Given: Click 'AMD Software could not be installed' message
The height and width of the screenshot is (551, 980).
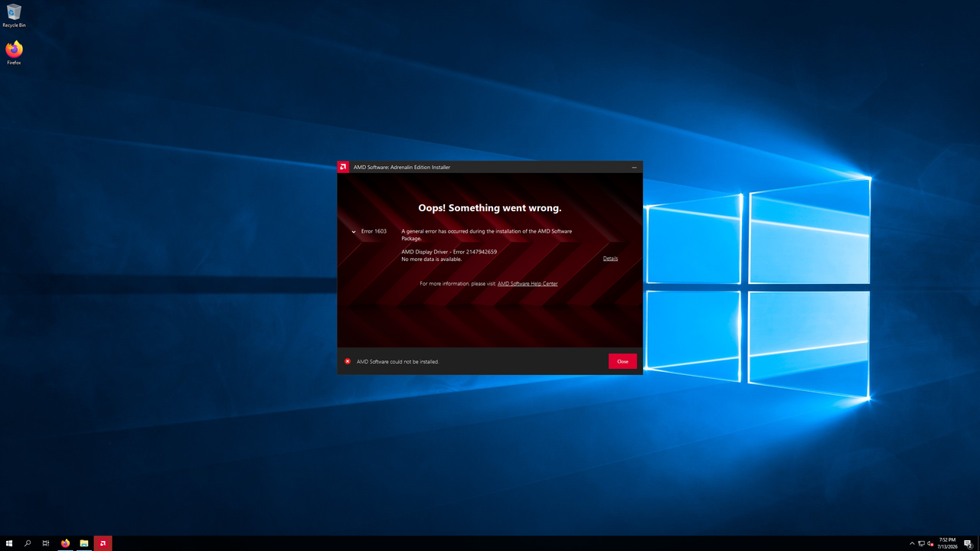Looking at the screenshot, I should (397, 361).
